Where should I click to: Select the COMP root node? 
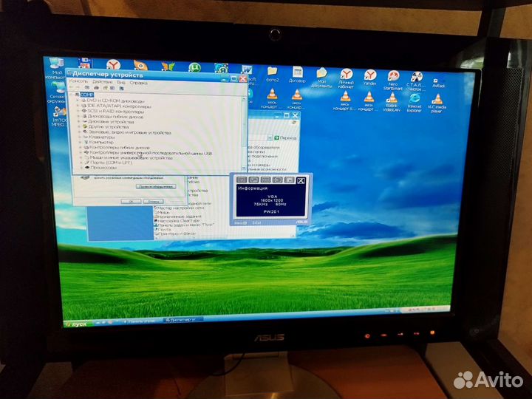coord(87,95)
